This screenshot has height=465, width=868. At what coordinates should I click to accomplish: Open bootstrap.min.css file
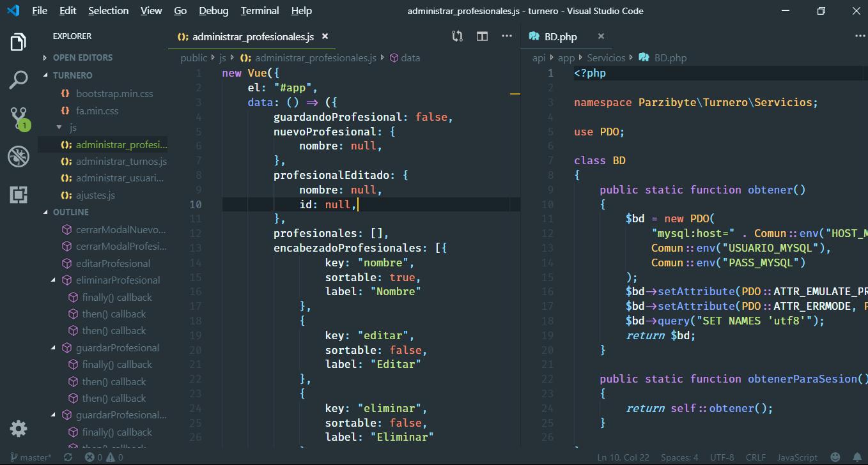114,93
